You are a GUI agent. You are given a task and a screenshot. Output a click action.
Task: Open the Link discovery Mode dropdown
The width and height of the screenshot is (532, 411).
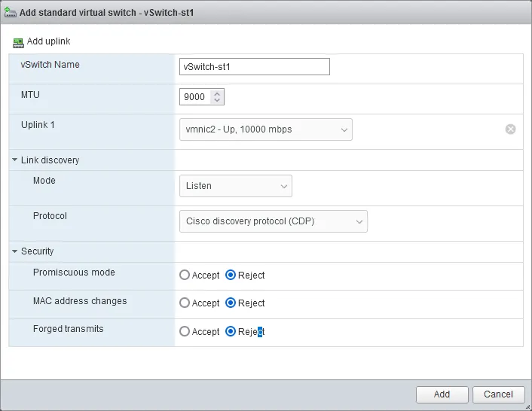click(235, 186)
